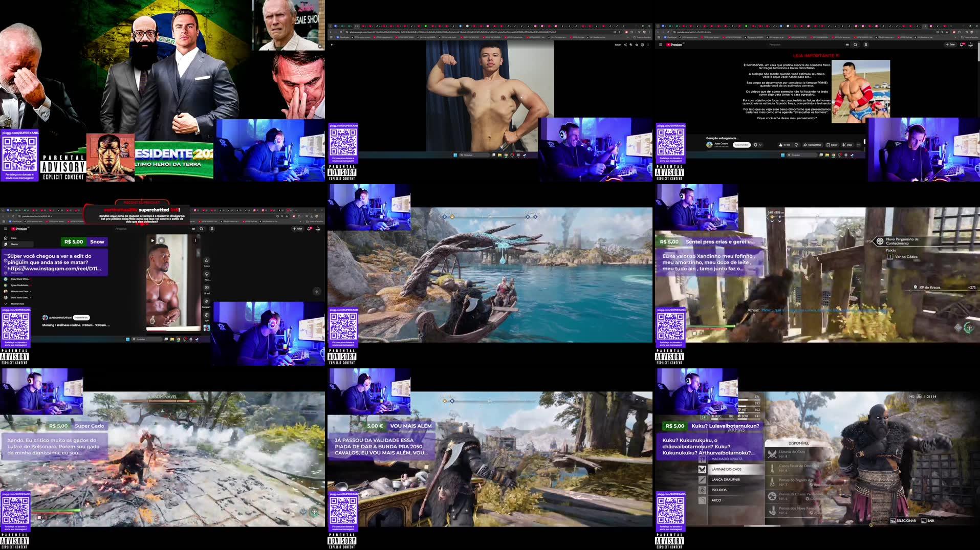Switch to the LANÇA DRAUPNIR weapons tab
The height and width of the screenshot is (550, 980).
726,479
